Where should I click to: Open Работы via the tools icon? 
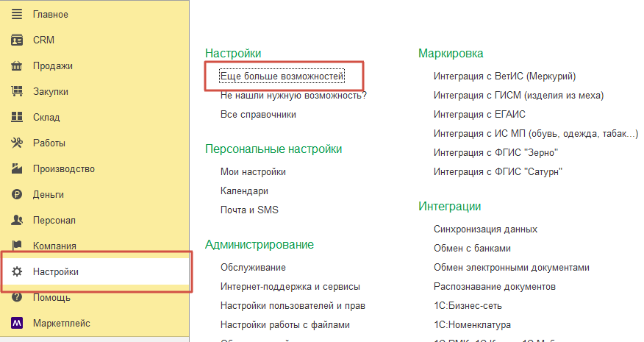(x=18, y=143)
